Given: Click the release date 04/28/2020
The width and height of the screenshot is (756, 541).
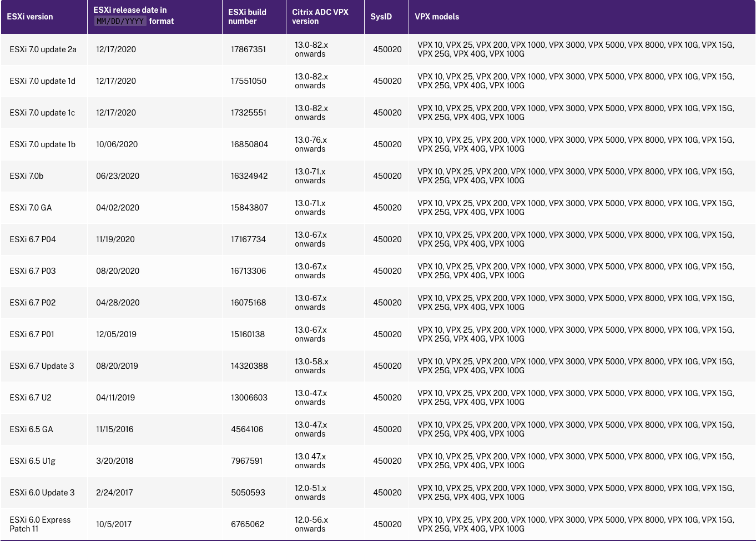Looking at the screenshot, I should 118,303.
